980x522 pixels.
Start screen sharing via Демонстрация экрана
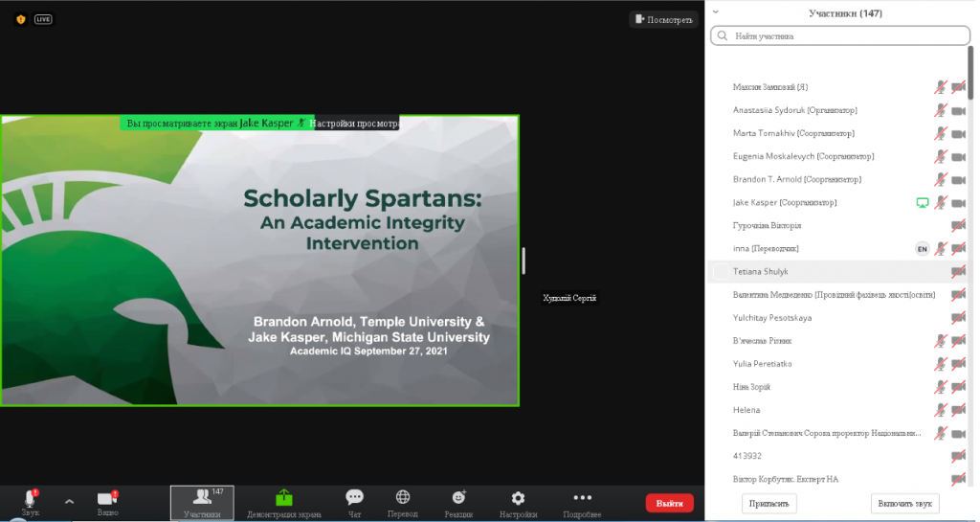[283, 504]
